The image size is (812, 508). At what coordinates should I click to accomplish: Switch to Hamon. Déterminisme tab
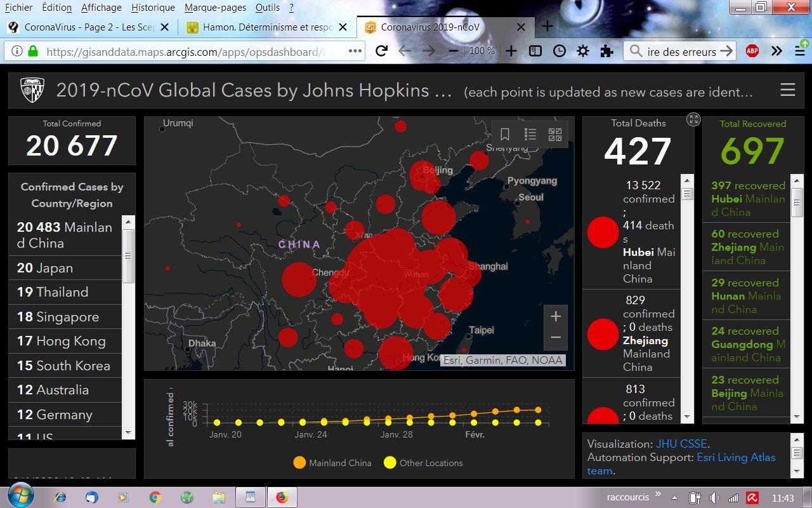(267, 27)
